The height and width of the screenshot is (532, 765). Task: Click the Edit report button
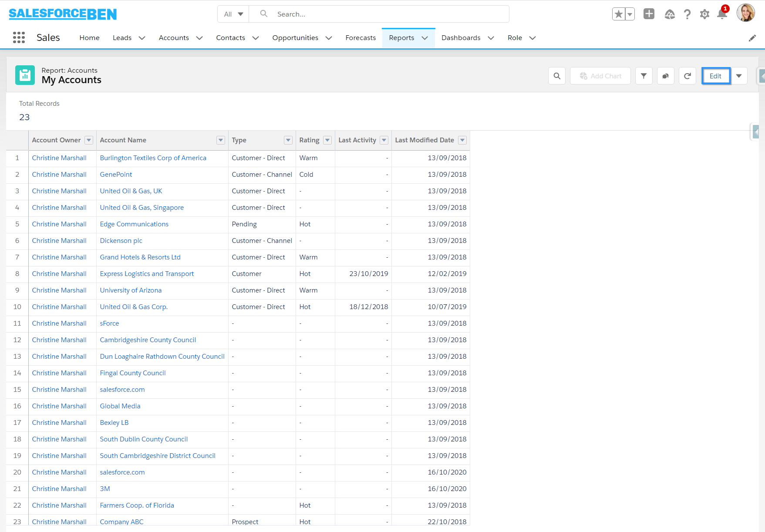[x=715, y=76]
